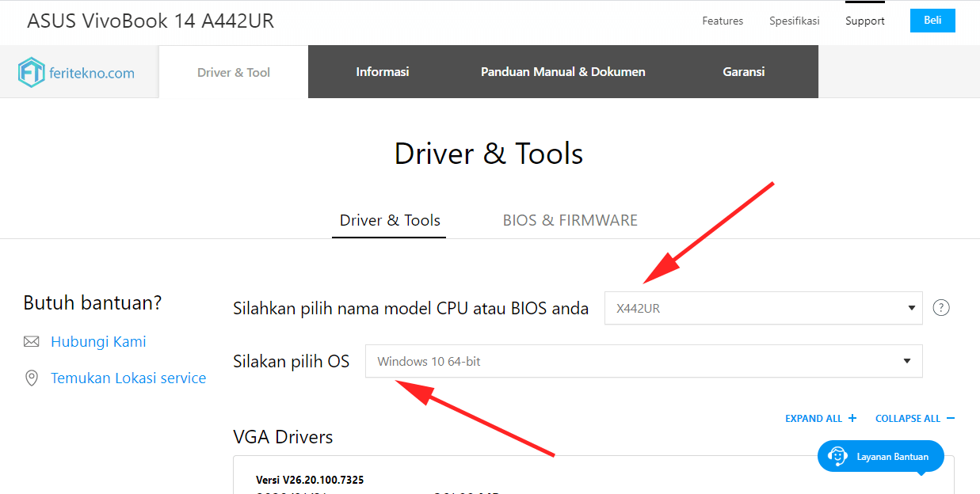This screenshot has width=980, height=494.
Task: Click the Butuh bantuan? heading
Action: (x=93, y=302)
